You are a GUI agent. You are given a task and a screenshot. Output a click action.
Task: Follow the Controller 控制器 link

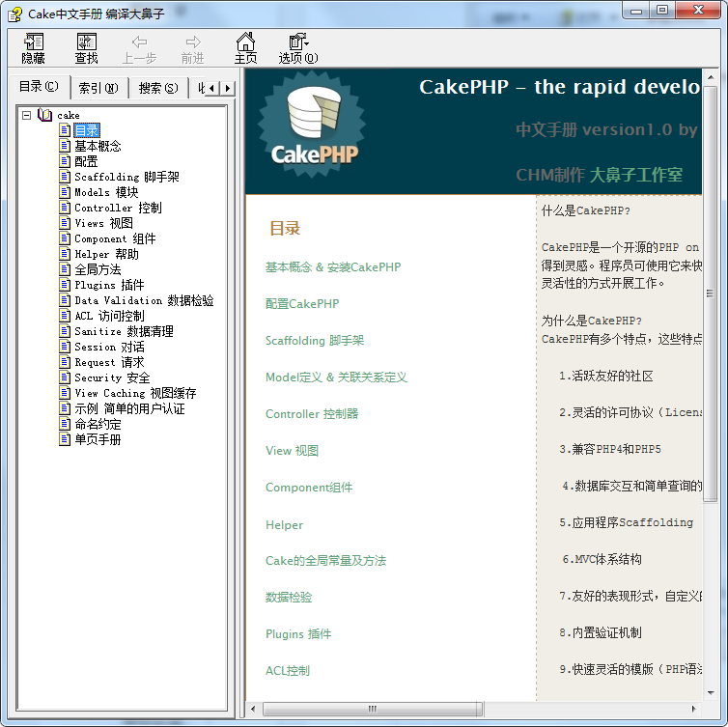pos(311,414)
